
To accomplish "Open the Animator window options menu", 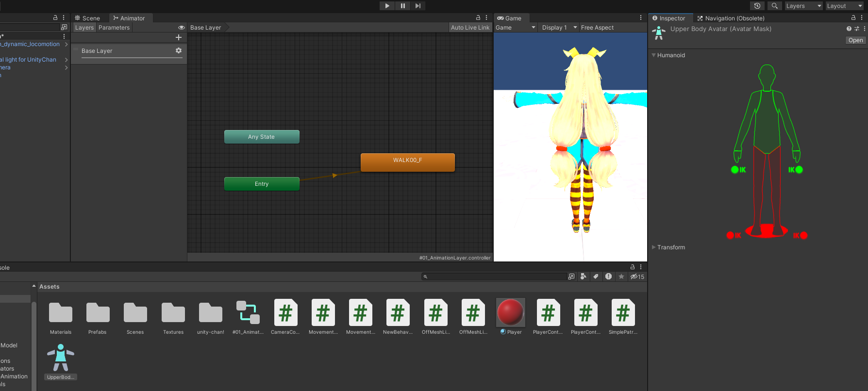I will click(x=486, y=17).
